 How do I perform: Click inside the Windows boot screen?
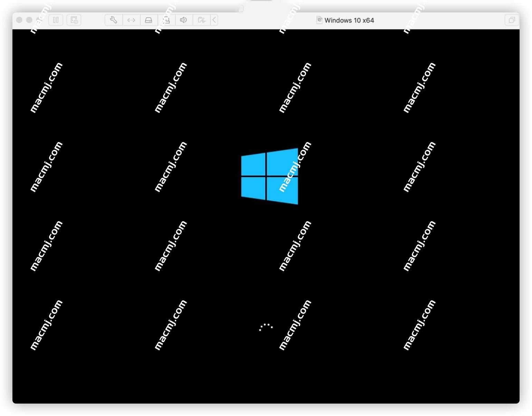point(266,216)
